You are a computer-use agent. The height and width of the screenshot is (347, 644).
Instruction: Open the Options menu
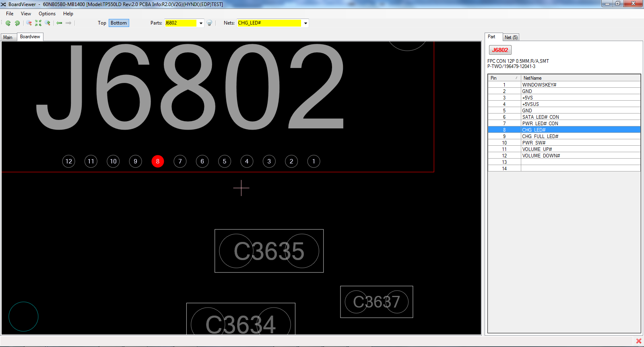coord(47,14)
